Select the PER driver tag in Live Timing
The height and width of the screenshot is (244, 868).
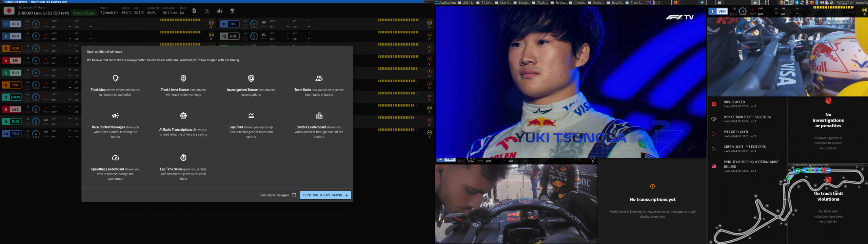[x=12, y=36]
